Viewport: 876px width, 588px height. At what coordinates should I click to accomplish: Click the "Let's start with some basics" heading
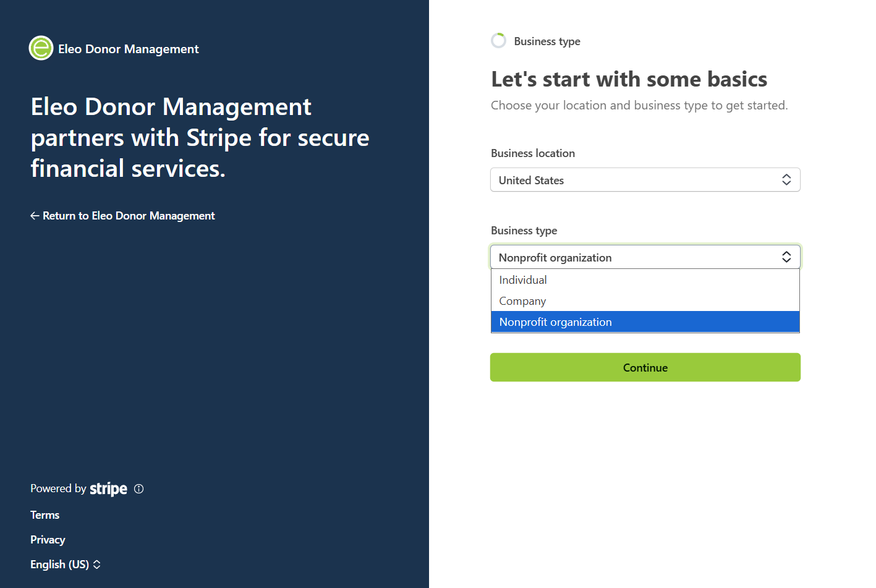(629, 79)
